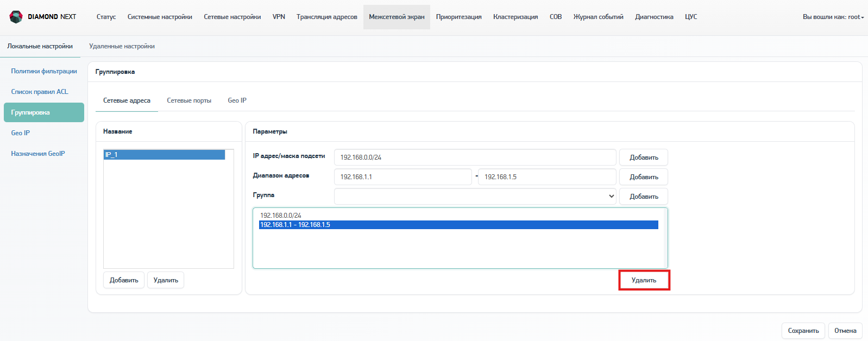Open the Кластеризация section
This screenshot has width=868, height=341.
pos(515,17)
